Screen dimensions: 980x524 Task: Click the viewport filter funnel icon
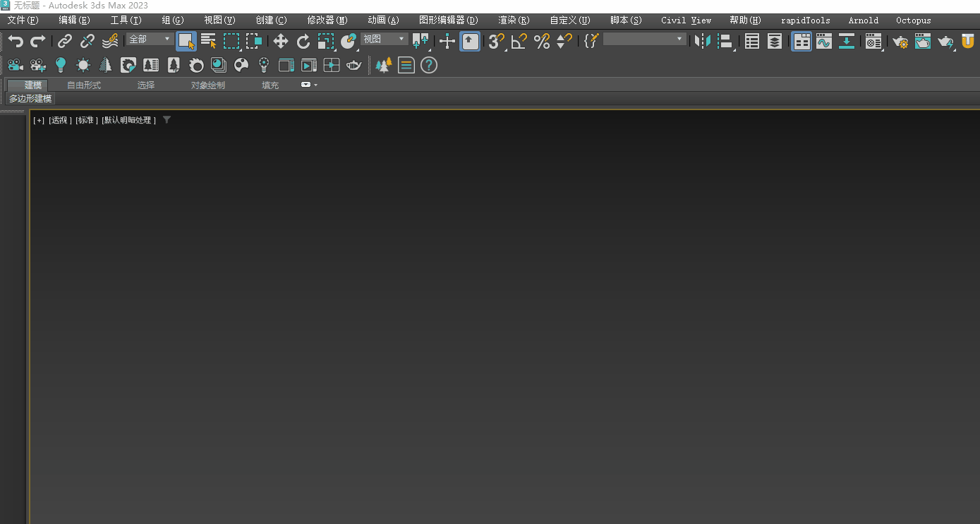pos(167,120)
